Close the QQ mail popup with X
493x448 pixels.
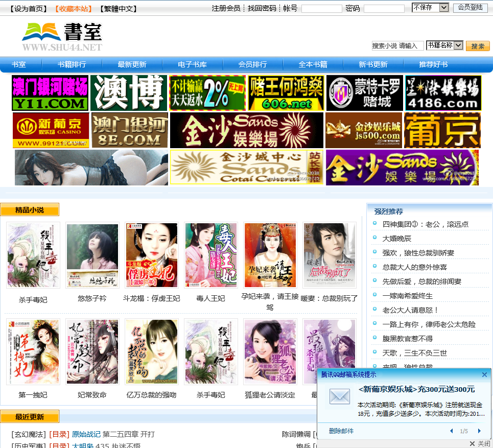[484, 375]
